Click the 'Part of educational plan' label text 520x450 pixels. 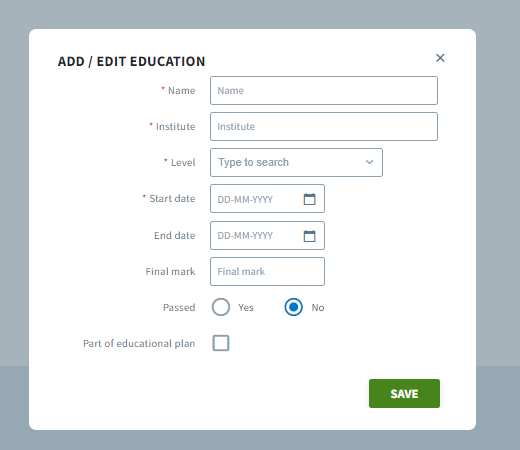(139, 344)
